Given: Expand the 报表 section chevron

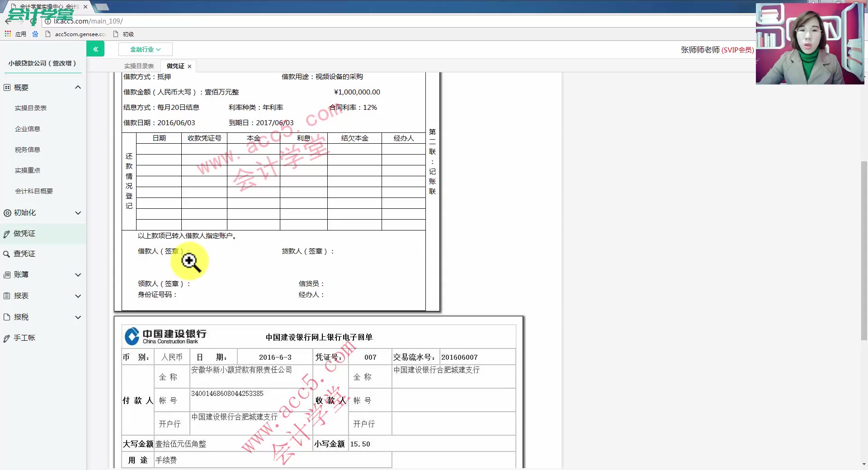Looking at the screenshot, I should click(78, 296).
